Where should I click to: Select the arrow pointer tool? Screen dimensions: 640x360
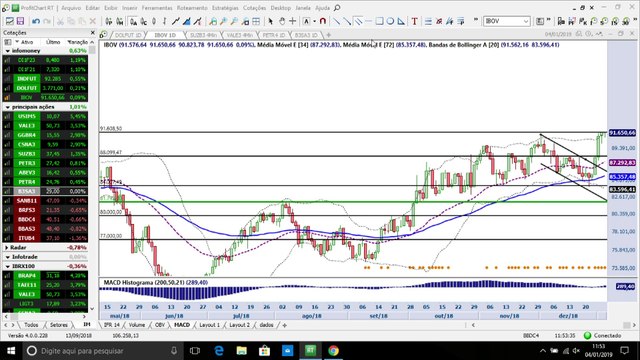(x=270, y=21)
